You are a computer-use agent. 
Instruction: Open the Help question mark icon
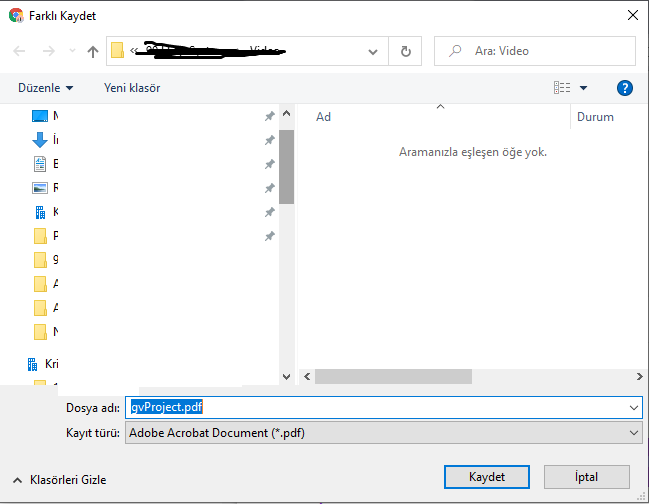click(x=625, y=88)
